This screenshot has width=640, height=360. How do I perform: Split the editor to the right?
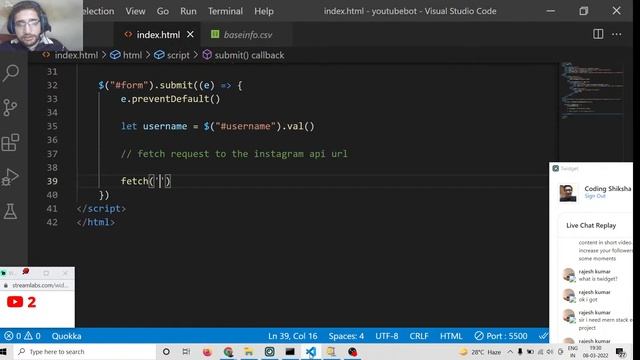point(598,34)
